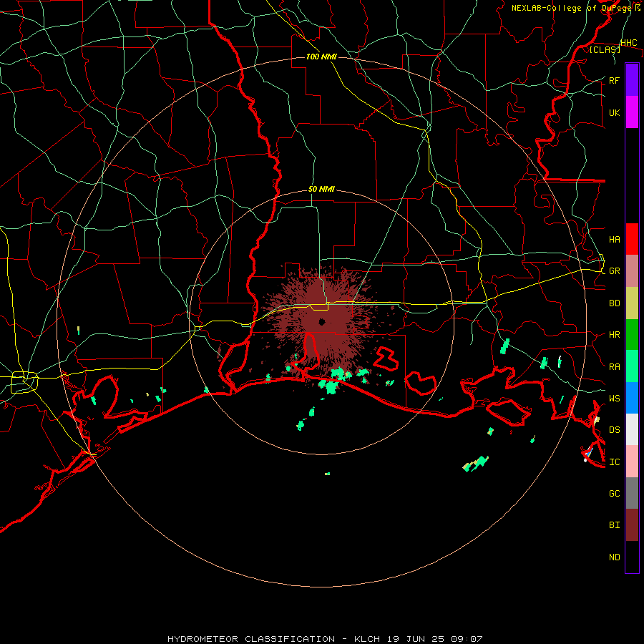The height and width of the screenshot is (644, 644).
Task: Select the BD yellow legend swatch
Action: click(632, 303)
